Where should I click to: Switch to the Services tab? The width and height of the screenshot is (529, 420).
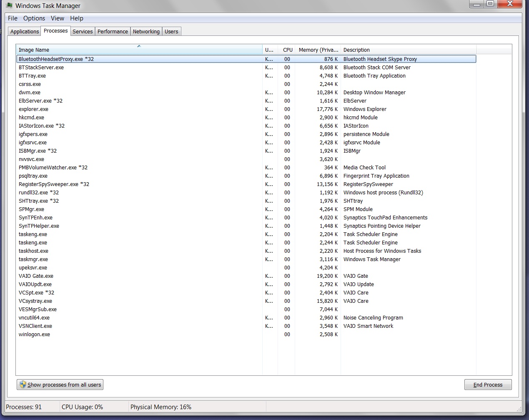point(83,31)
